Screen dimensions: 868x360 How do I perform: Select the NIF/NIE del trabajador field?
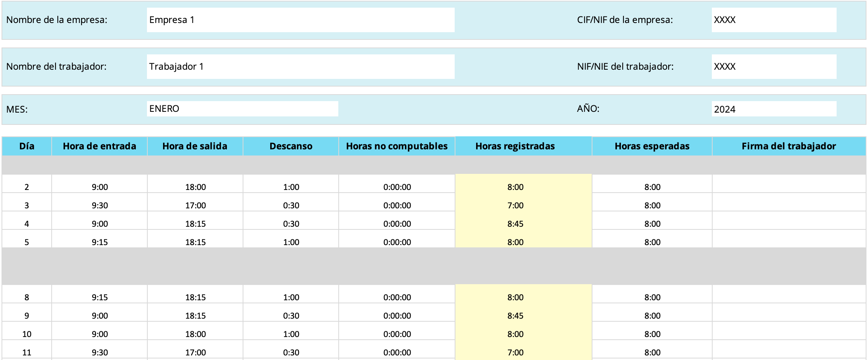[x=774, y=67]
